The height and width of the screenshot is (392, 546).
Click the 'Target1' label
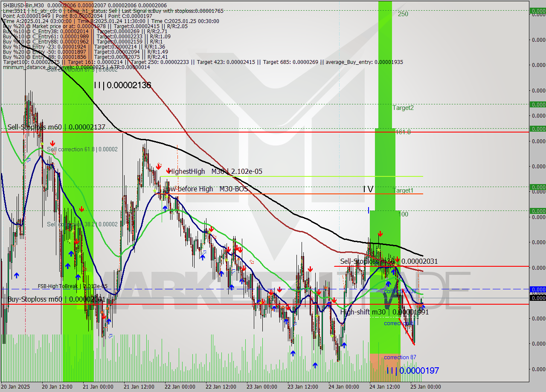pyautogui.click(x=403, y=190)
